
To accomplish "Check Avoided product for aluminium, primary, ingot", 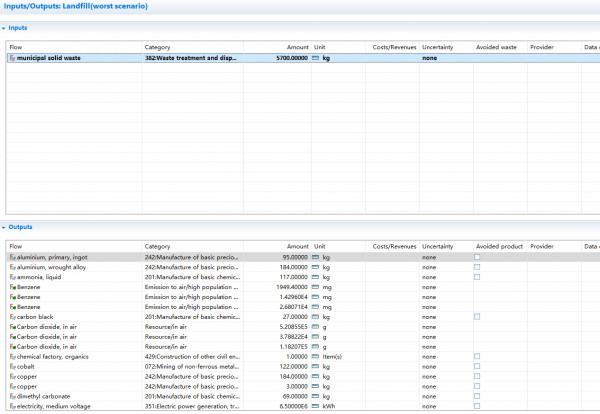I will tap(477, 257).
